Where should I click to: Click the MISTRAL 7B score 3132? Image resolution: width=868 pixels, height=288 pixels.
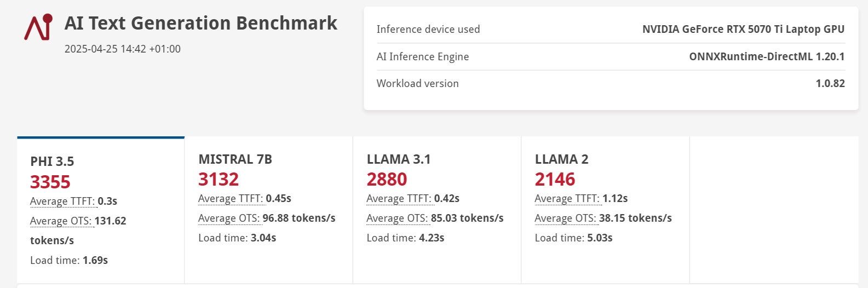pos(219,179)
